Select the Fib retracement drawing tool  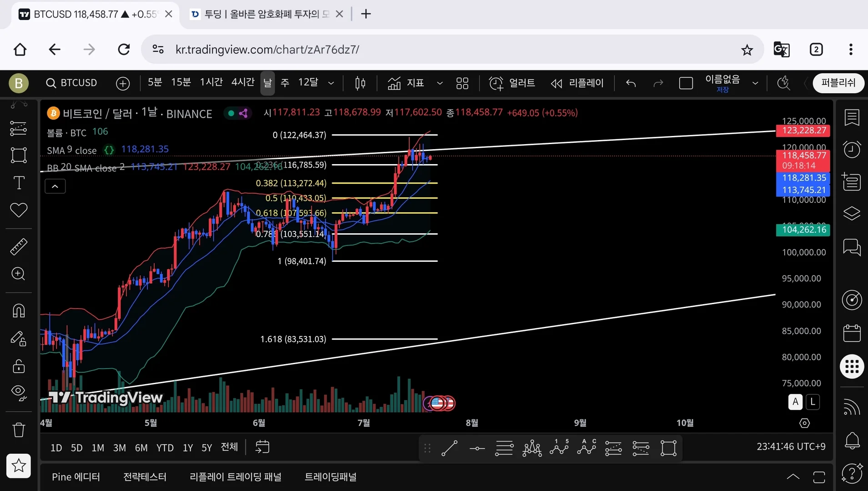tap(18, 128)
